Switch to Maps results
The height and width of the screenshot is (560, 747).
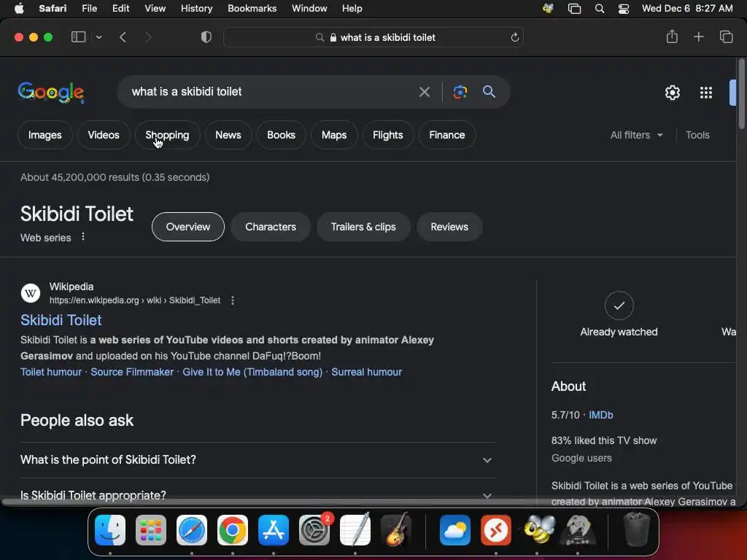pyautogui.click(x=334, y=135)
